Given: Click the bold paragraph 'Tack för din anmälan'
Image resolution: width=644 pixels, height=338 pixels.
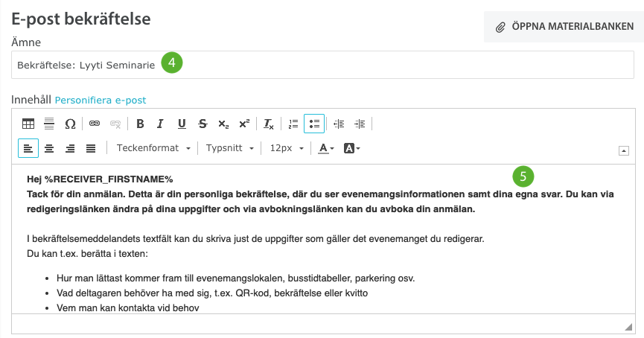Looking at the screenshot, I should tap(320, 201).
